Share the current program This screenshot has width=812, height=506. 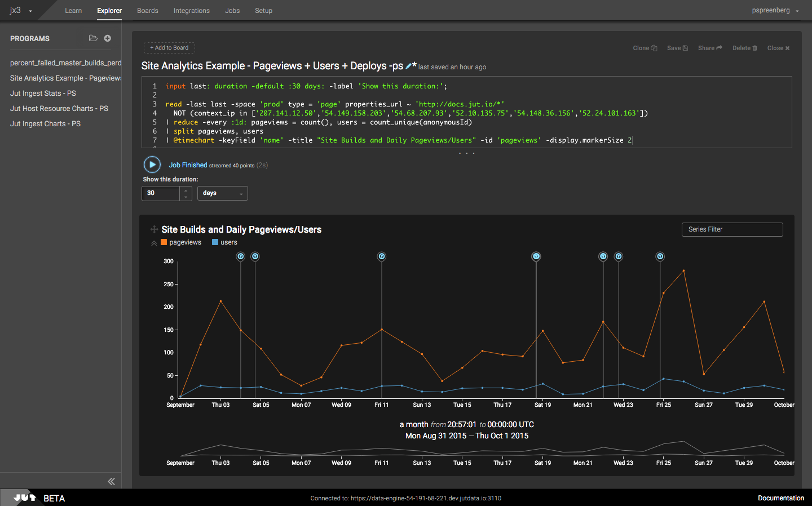(x=710, y=48)
